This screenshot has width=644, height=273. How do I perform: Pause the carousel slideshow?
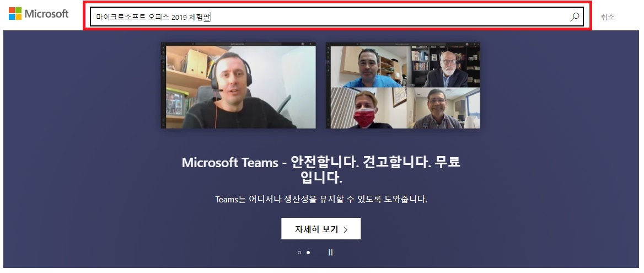tap(331, 253)
